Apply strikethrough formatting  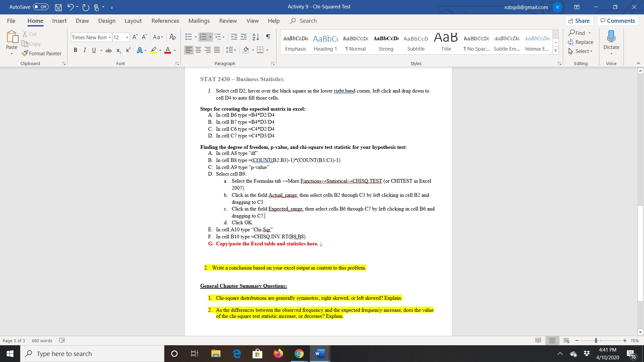tap(108, 50)
